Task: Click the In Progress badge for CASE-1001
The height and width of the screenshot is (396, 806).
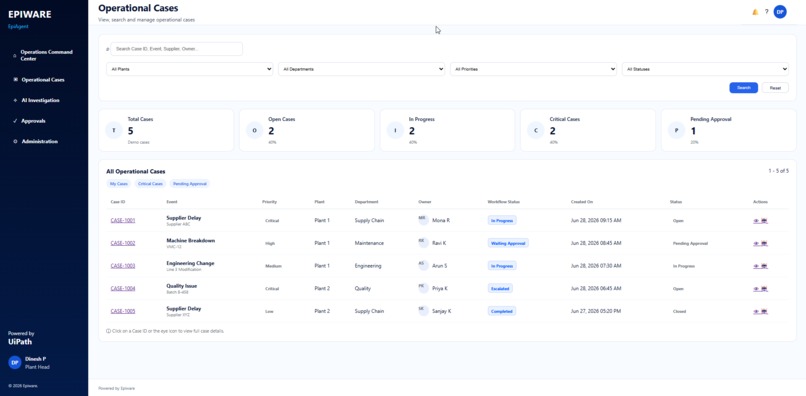Action: [x=502, y=221]
